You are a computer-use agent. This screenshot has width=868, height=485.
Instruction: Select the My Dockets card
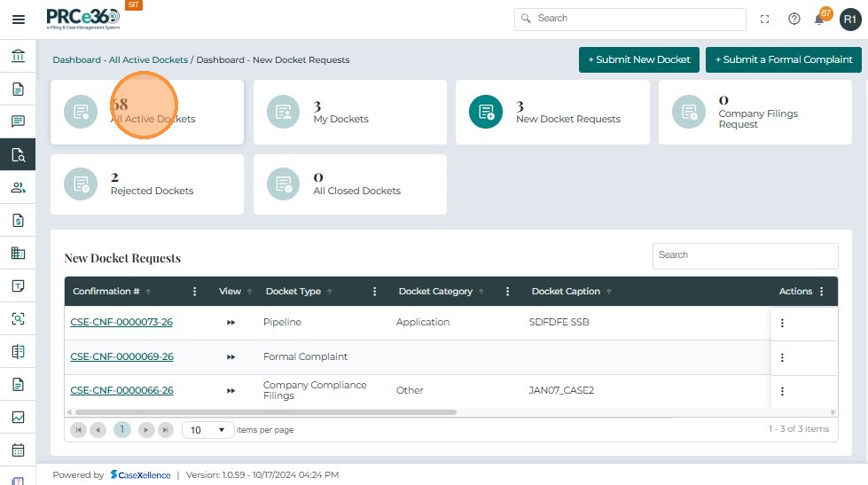[349, 113]
